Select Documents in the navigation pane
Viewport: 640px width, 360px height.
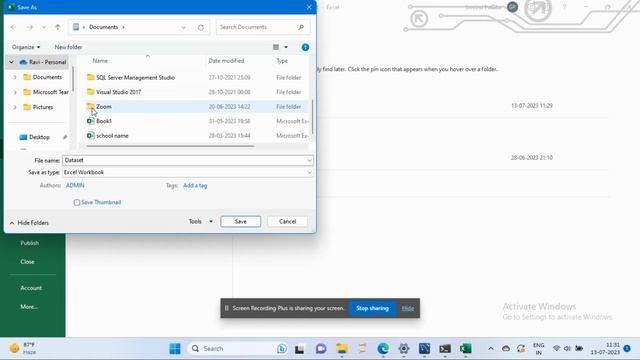tap(42, 77)
